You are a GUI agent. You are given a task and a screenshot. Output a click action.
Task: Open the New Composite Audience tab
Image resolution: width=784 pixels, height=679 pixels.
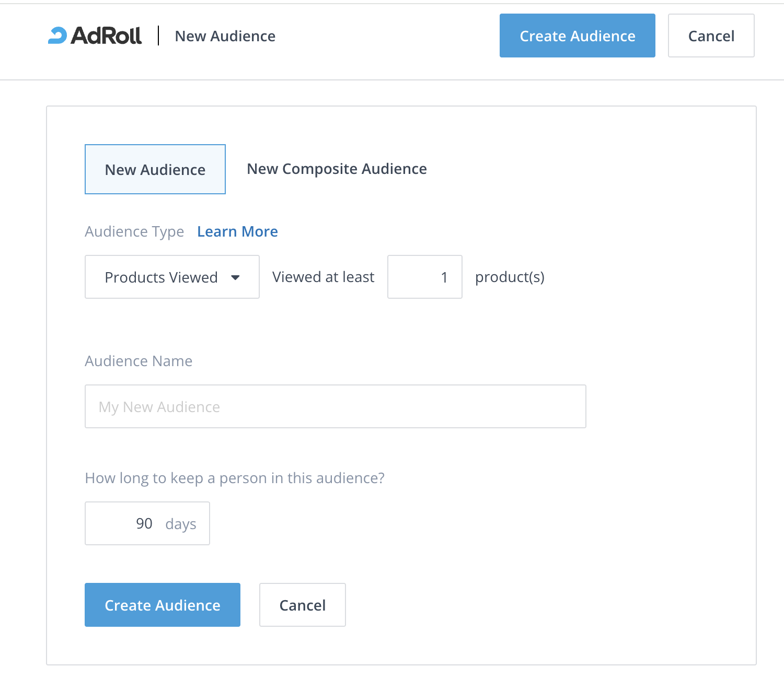pos(337,169)
